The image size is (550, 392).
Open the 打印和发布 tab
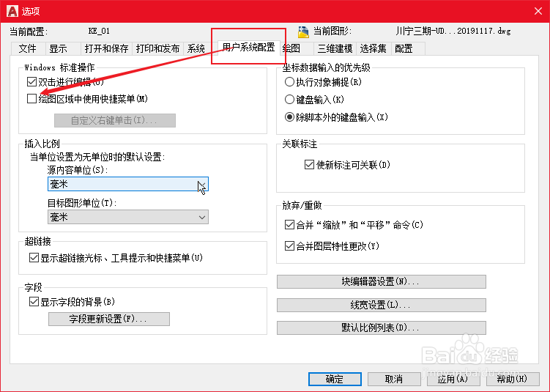tap(157, 48)
